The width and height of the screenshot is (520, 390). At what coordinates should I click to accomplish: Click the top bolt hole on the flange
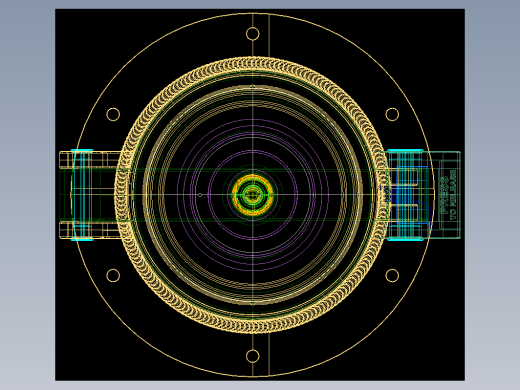(252, 34)
